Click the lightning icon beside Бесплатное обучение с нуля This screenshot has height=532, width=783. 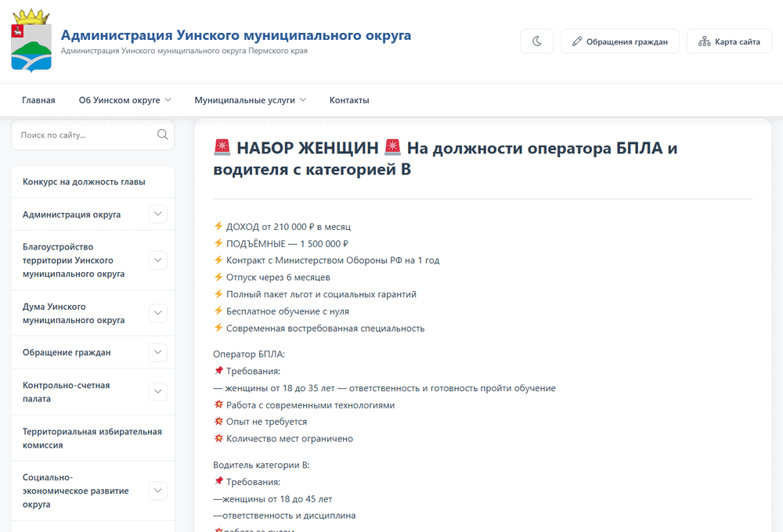[x=218, y=311]
